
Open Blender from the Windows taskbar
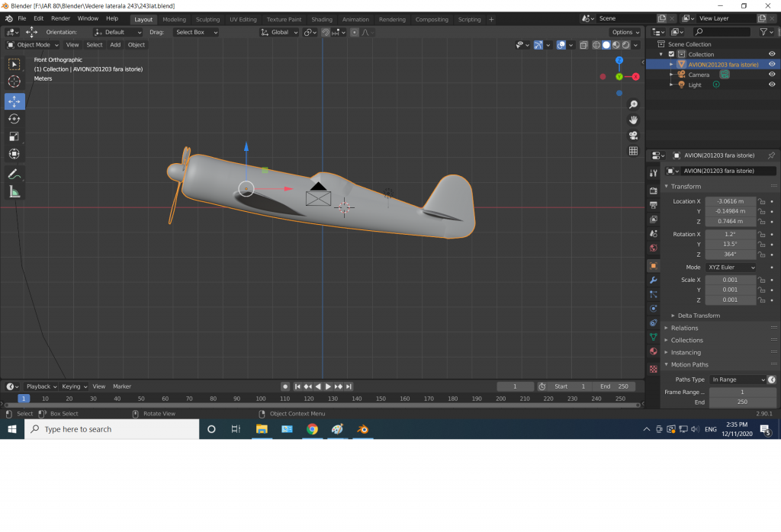click(363, 429)
